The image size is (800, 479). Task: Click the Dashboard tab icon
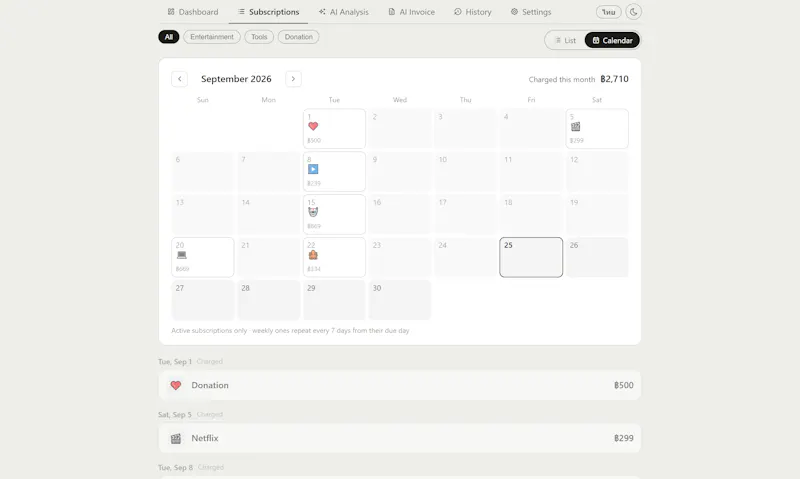coord(171,11)
